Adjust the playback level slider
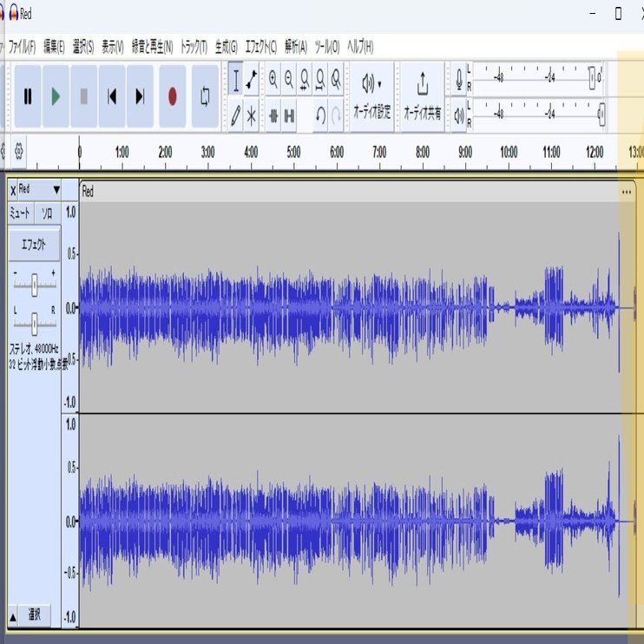Viewport: 644px width, 644px height. [x=601, y=114]
